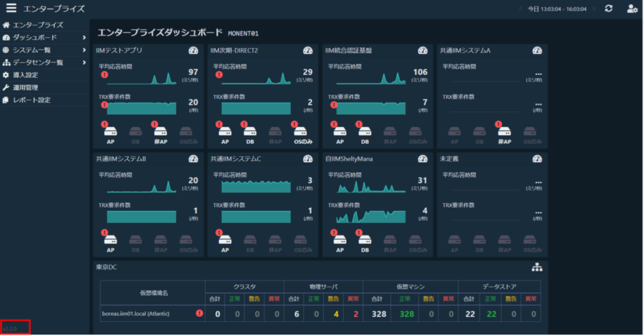Image resolution: width=644 pixels, height=335 pixels.
Task: Select the AP server icon in 共通IIMシステムB
Action: pyautogui.click(x=110, y=240)
